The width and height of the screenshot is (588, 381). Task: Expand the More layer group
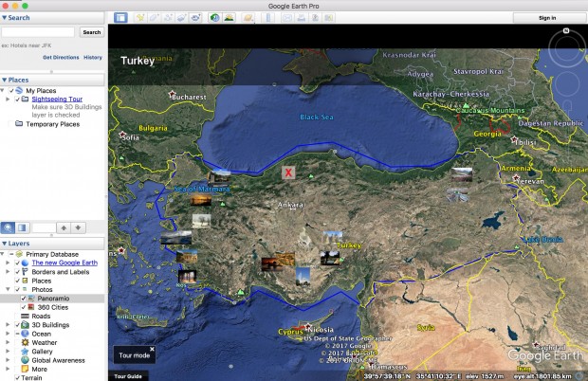coord(8,369)
